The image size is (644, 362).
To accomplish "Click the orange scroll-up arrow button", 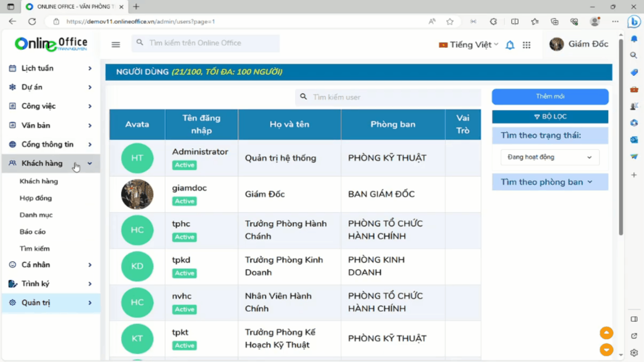I will (606, 333).
